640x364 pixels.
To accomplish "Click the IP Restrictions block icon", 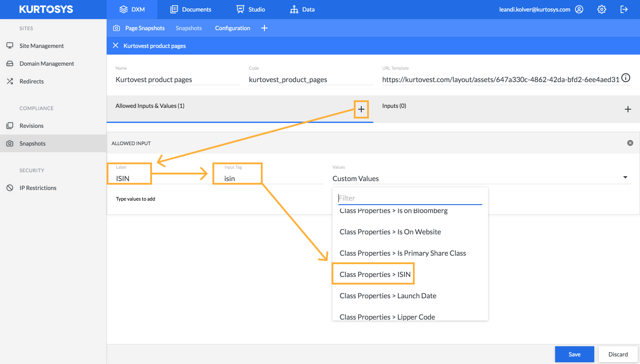I will (10, 188).
